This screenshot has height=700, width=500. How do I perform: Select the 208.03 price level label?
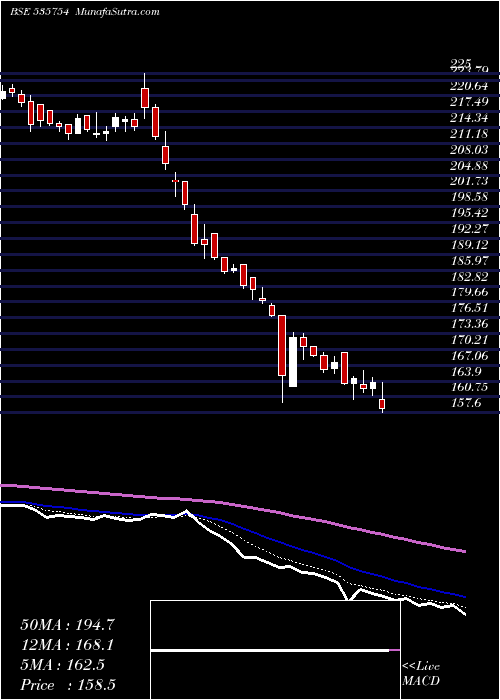pyautogui.click(x=469, y=150)
